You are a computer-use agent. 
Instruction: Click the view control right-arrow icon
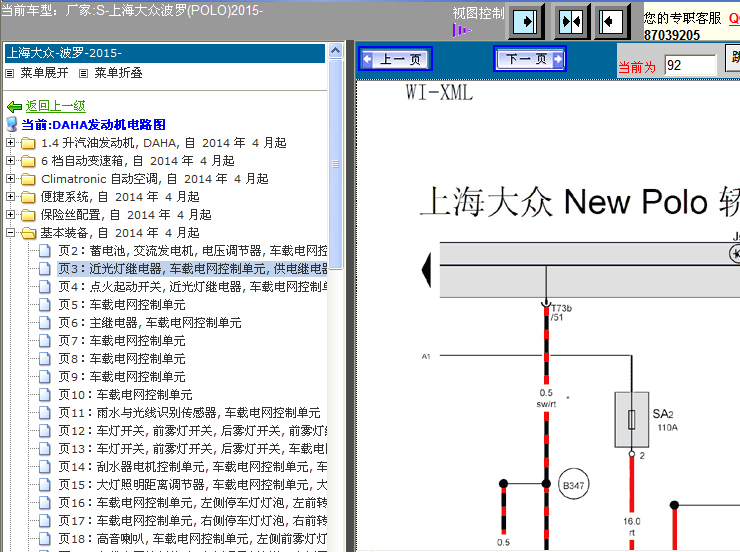(526, 21)
